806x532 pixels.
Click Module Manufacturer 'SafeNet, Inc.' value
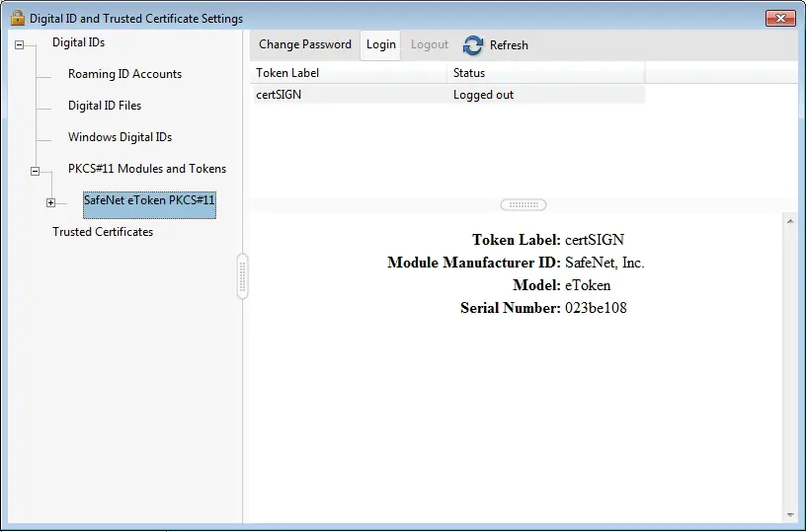604,263
